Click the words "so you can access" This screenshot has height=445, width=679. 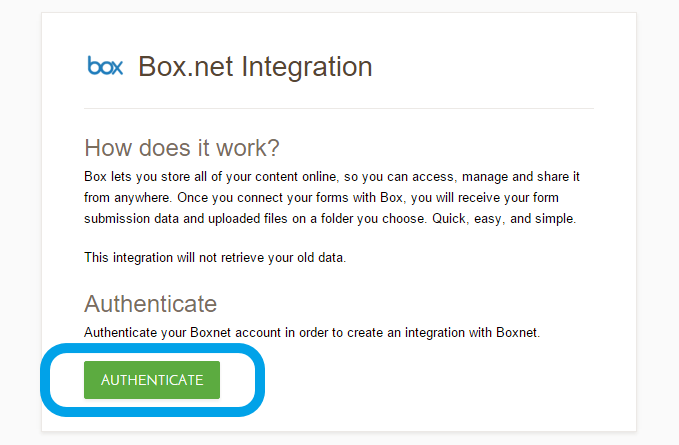395,177
